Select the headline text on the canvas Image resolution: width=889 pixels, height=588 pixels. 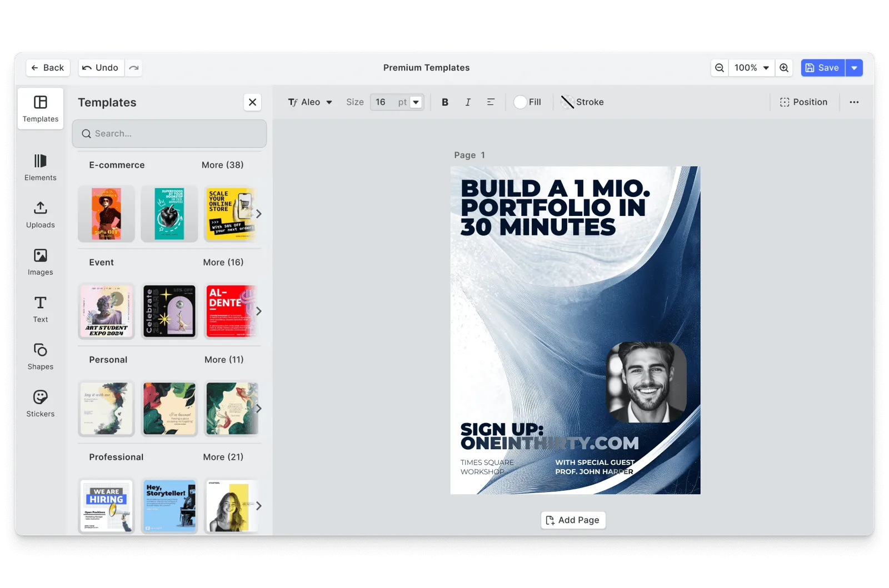555,208
